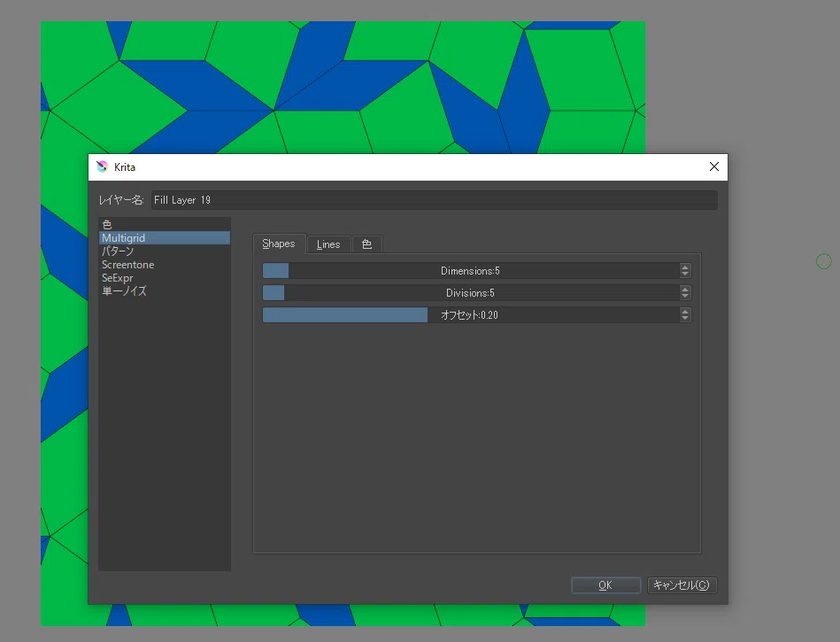Click the Dimensions slider bar

[470, 271]
